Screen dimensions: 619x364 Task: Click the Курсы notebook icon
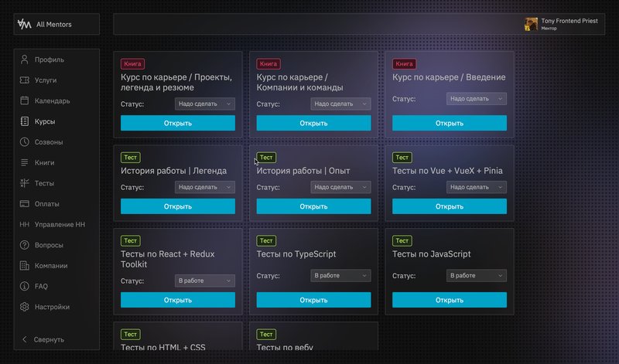(25, 121)
